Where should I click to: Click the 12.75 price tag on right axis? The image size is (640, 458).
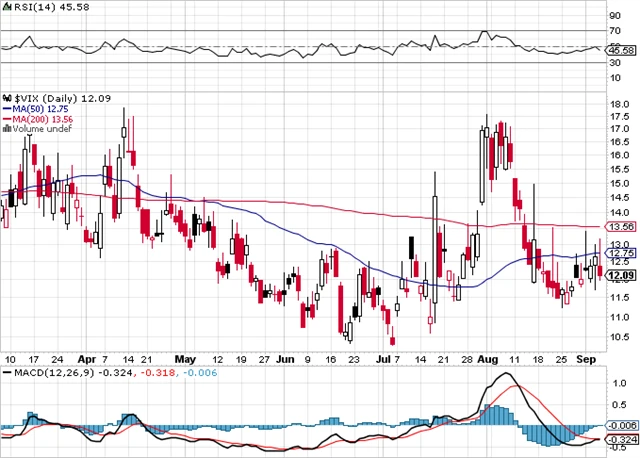coord(620,253)
